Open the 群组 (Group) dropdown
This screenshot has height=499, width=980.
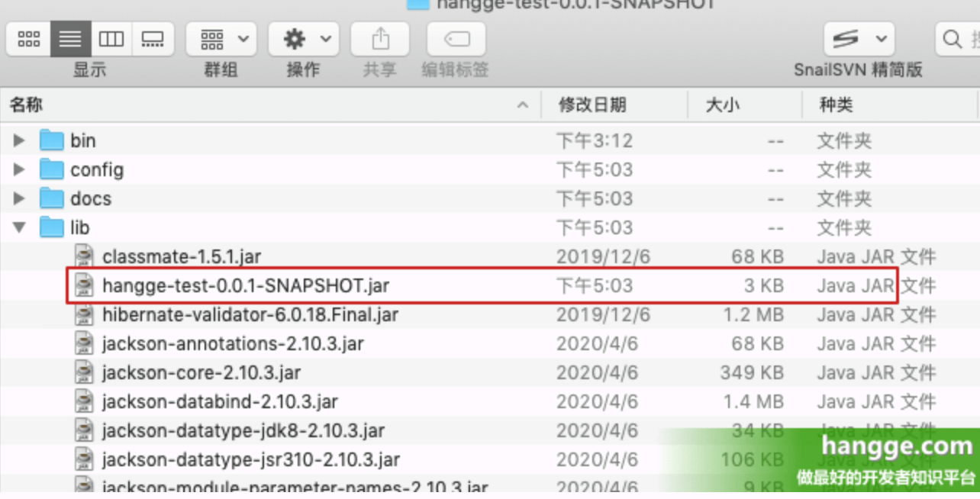221,39
